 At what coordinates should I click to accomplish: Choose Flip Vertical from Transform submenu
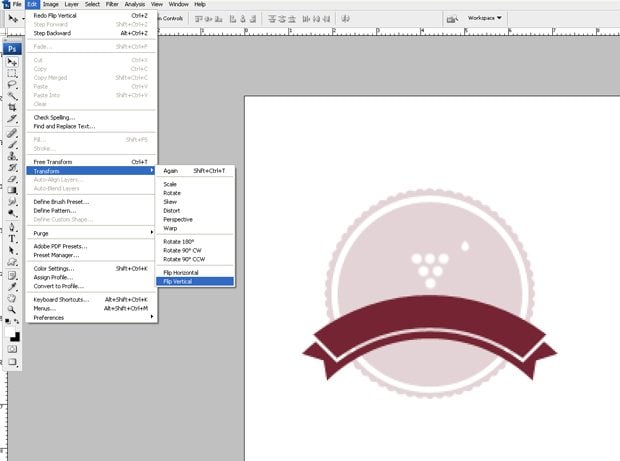[x=181, y=281]
